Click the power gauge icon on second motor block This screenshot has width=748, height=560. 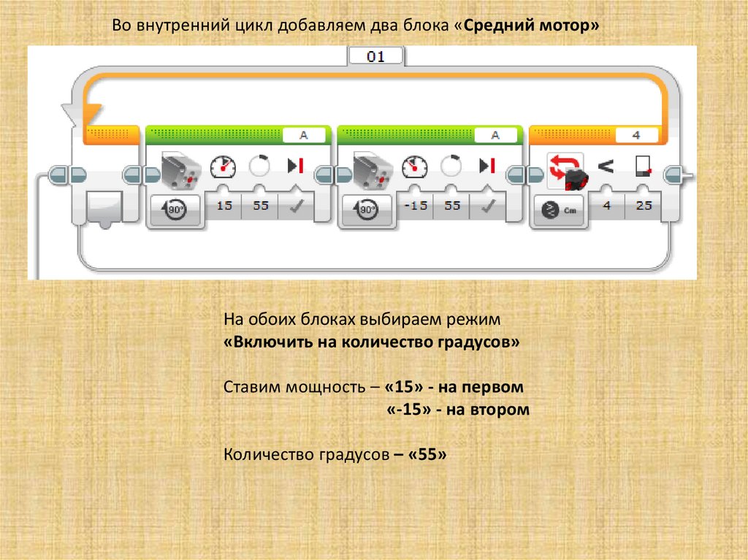[x=414, y=167]
